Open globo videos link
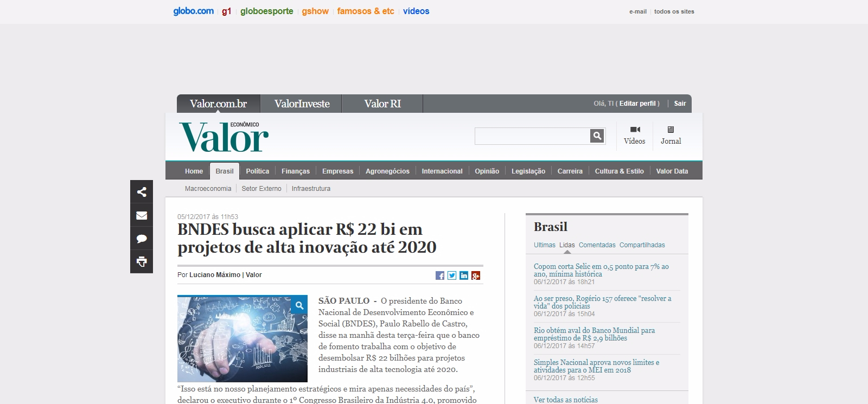This screenshot has height=404, width=868. click(416, 11)
